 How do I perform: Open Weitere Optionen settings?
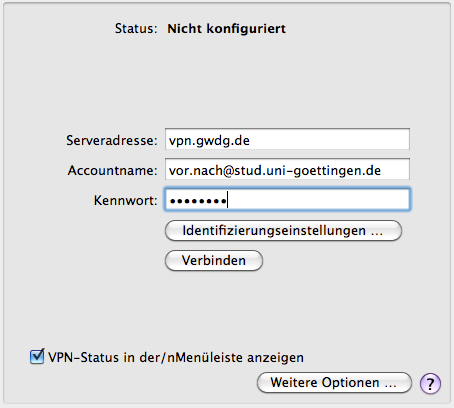(x=334, y=383)
